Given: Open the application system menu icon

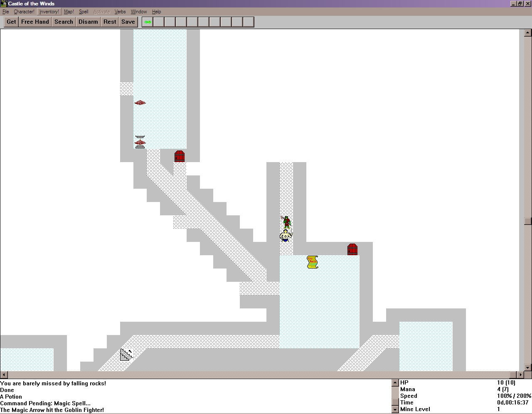Looking at the screenshot, I should [4, 3].
